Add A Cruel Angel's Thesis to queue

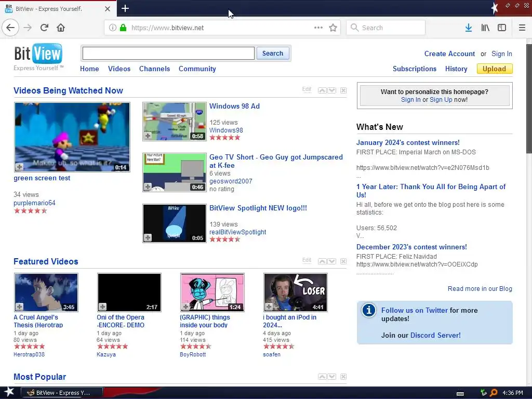coord(19,307)
